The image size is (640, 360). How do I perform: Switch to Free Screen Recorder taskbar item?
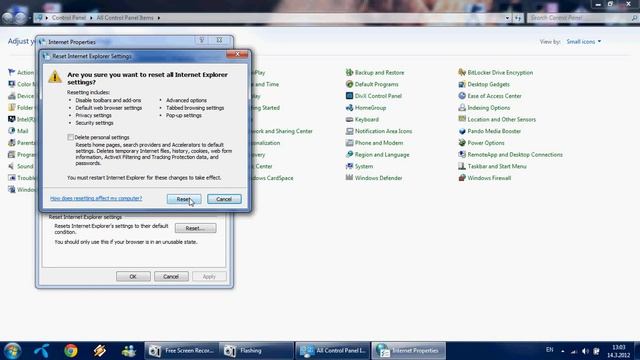(181, 351)
